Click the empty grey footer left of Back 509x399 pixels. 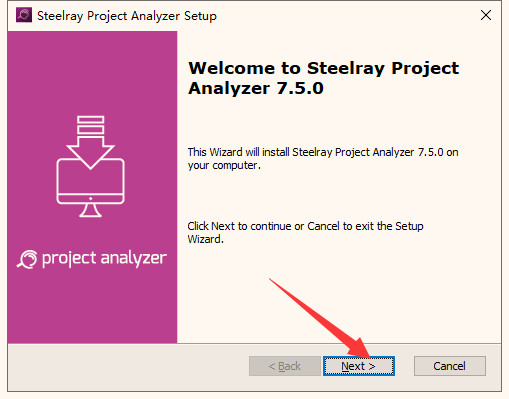[x=127, y=367]
